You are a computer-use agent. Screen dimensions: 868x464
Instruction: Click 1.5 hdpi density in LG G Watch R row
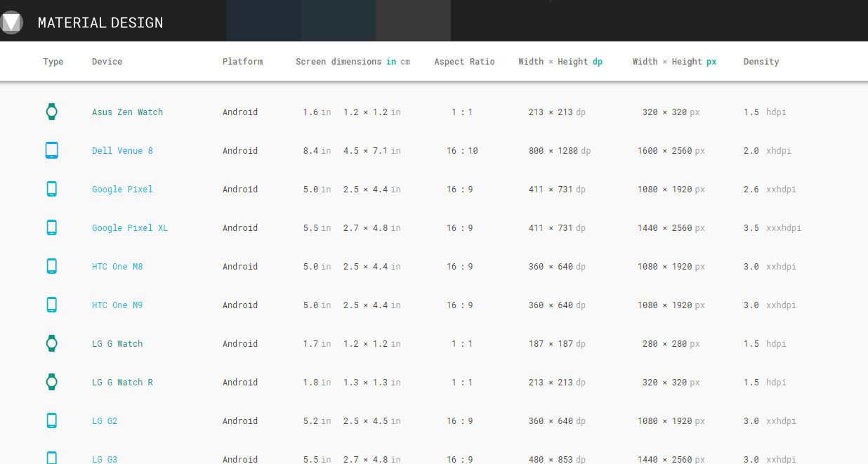point(765,383)
